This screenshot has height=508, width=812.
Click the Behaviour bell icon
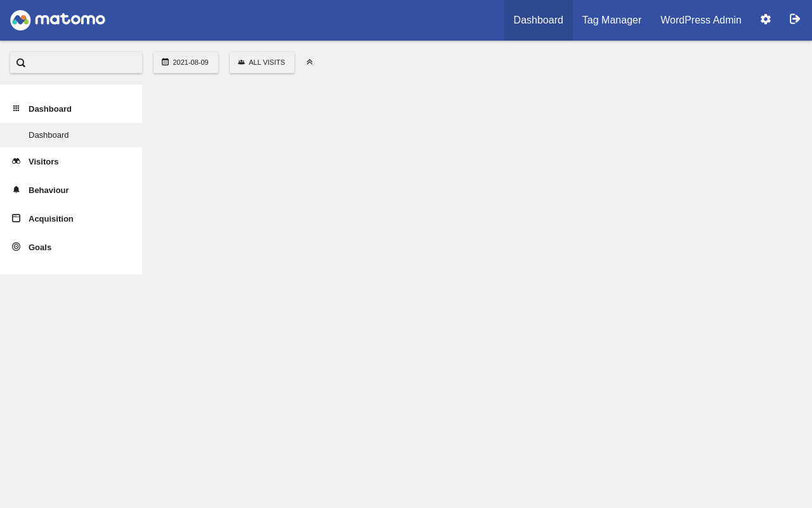16,190
